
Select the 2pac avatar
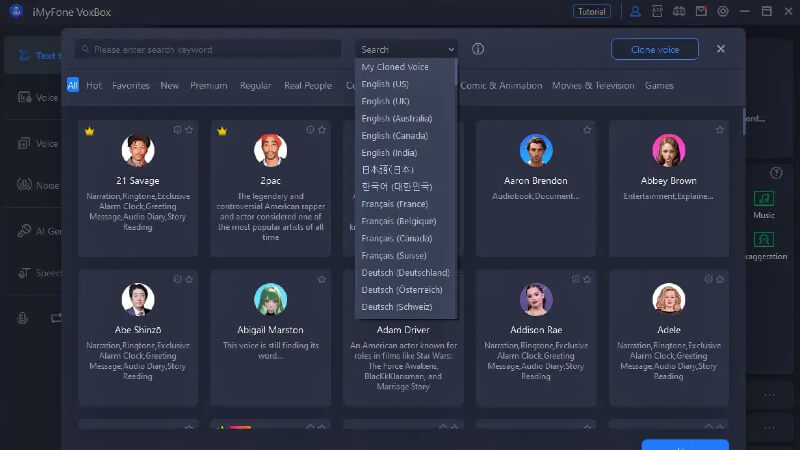270,150
